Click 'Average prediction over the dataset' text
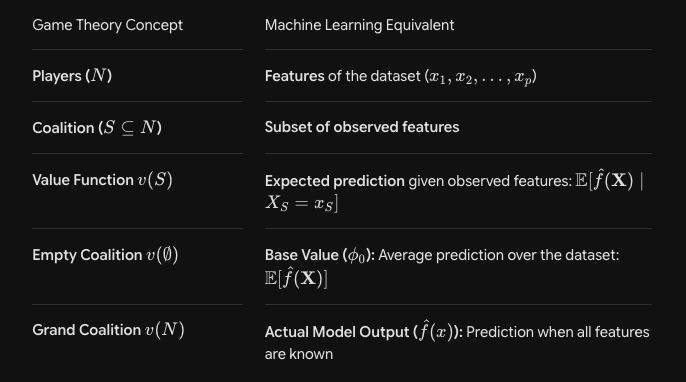This screenshot has height=382, width=686. pyautogui.click(x=499, y=255)
